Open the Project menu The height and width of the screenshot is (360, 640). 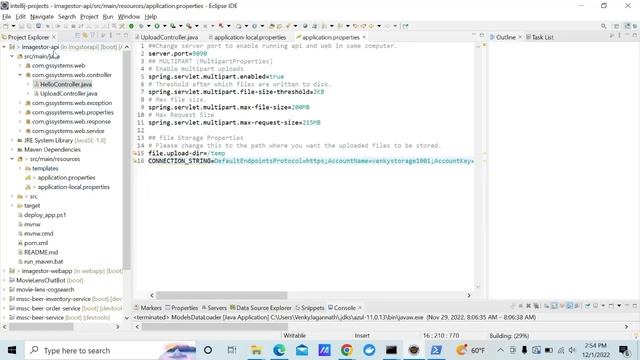(x=89, y=17)
